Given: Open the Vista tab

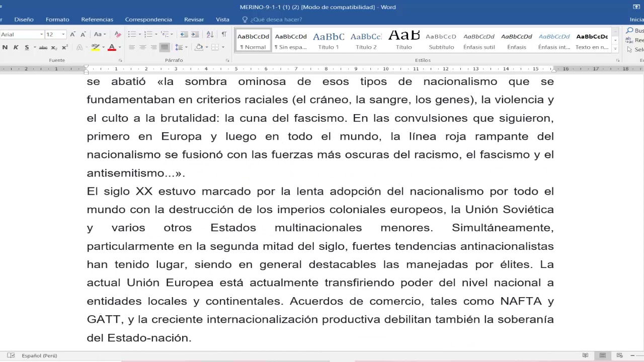Looking at the screenshot, I should (222, 19).
